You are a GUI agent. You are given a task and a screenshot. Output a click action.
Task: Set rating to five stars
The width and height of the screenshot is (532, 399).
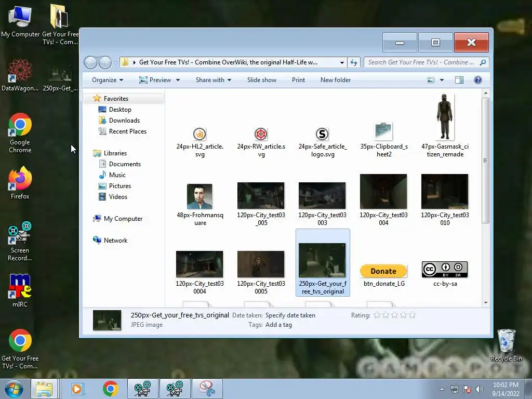tap(412, 315)
